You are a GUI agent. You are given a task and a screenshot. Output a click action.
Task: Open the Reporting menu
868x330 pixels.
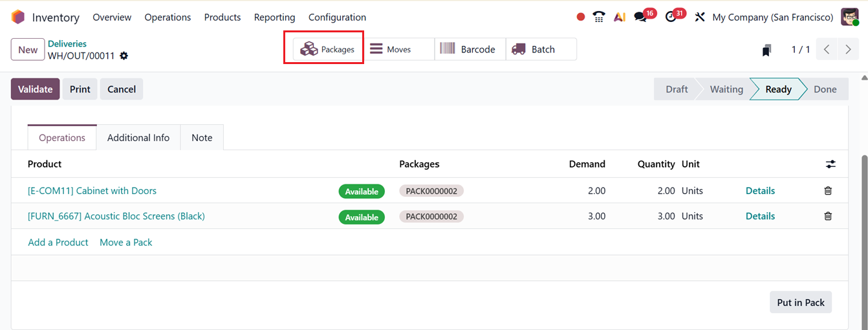(x=274, y=17)
